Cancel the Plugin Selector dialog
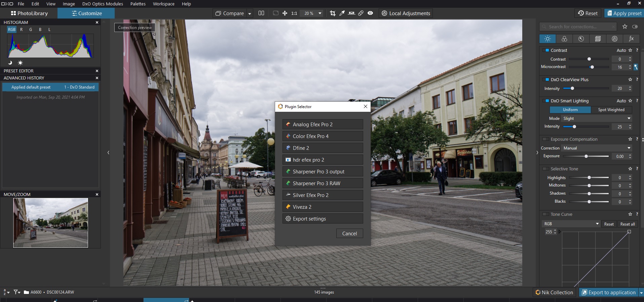The image size is (644, 302). [349, 233]
